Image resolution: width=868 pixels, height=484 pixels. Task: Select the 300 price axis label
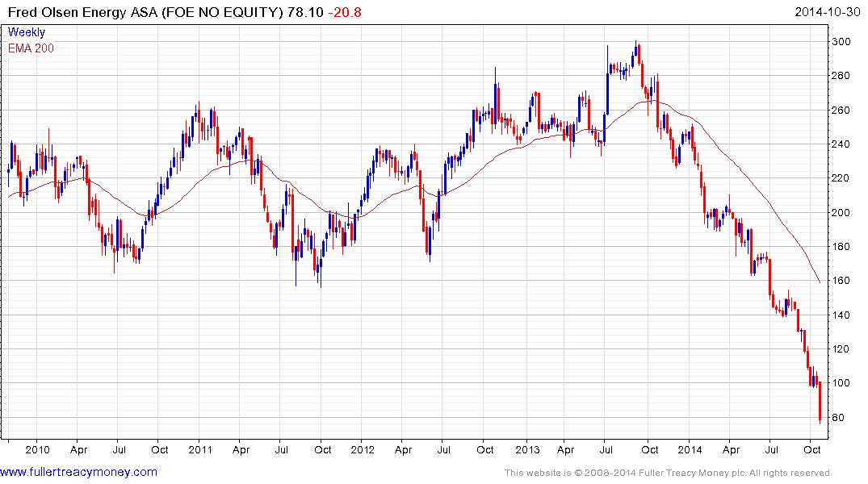tap(841, 41)
